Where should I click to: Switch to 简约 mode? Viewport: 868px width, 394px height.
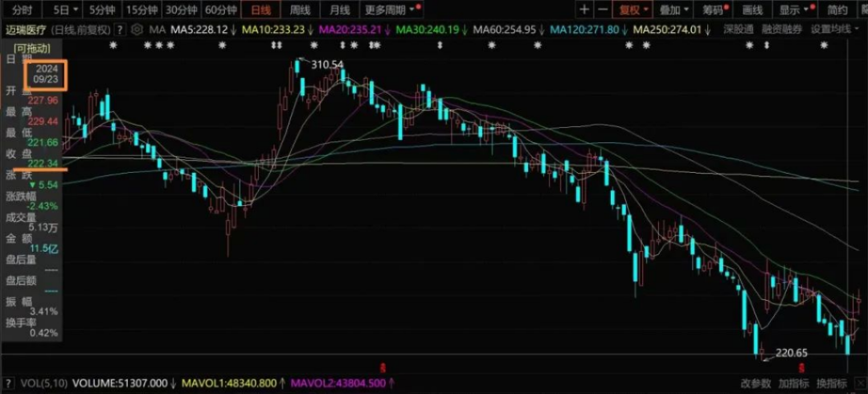[837, 10]
